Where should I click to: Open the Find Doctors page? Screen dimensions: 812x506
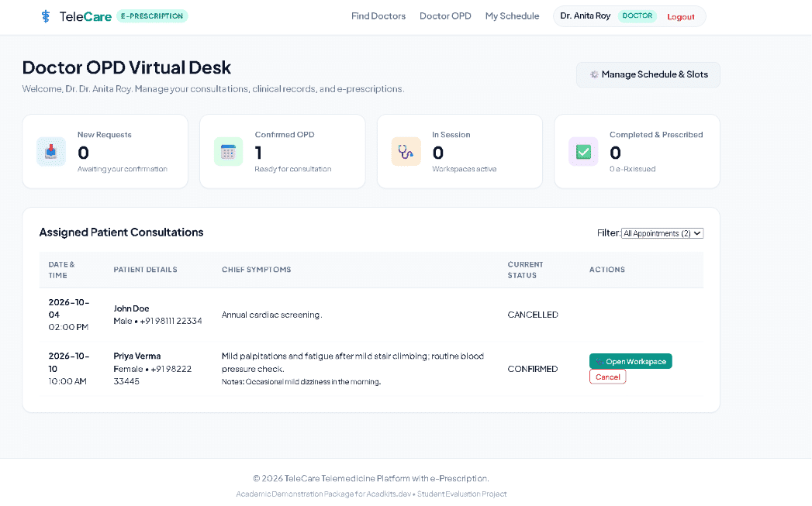(x=378, y=16)
